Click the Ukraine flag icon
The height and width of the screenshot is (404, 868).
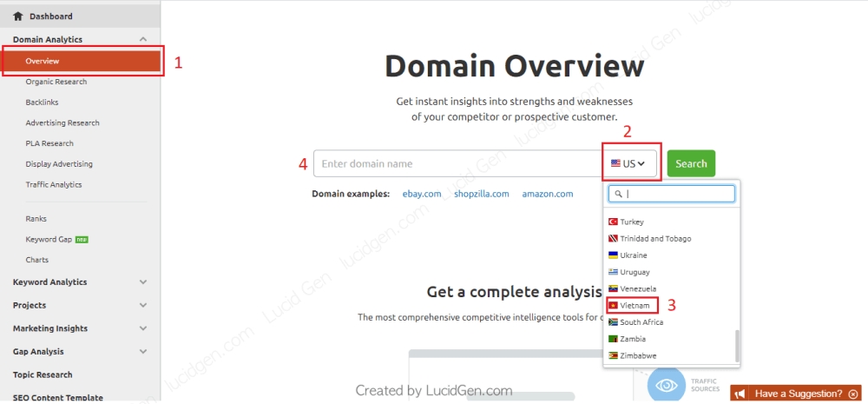point(613,255)
